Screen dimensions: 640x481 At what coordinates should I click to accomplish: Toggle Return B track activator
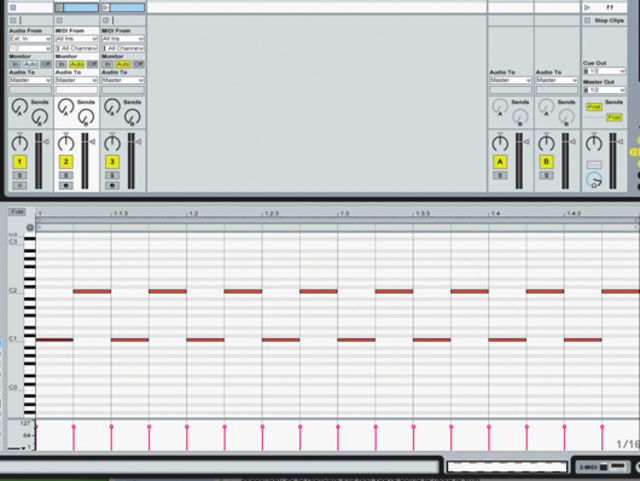(x=546, y=162)
